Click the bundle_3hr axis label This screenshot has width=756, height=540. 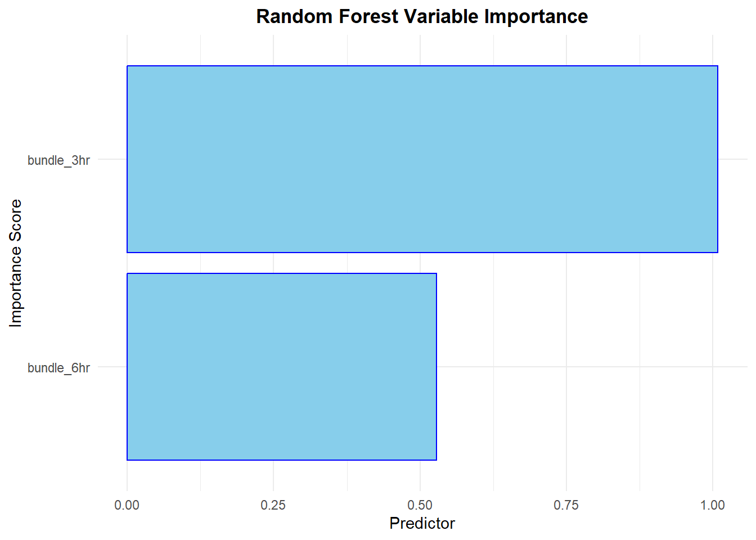[x=58, y=160]
